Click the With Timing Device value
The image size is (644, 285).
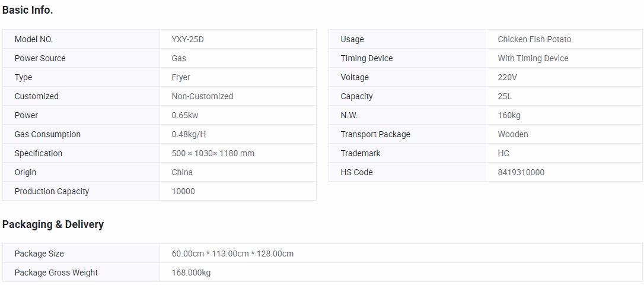point(533,58)
